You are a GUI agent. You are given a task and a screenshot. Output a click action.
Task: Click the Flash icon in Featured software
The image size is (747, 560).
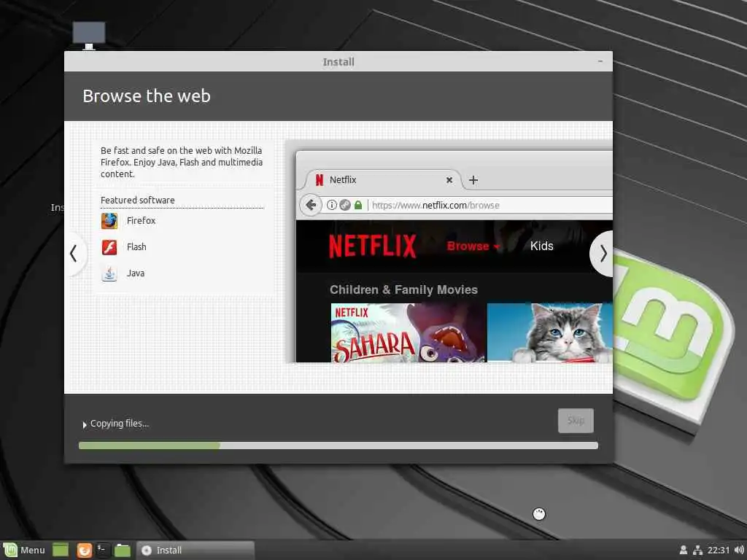tap(109, 247)
